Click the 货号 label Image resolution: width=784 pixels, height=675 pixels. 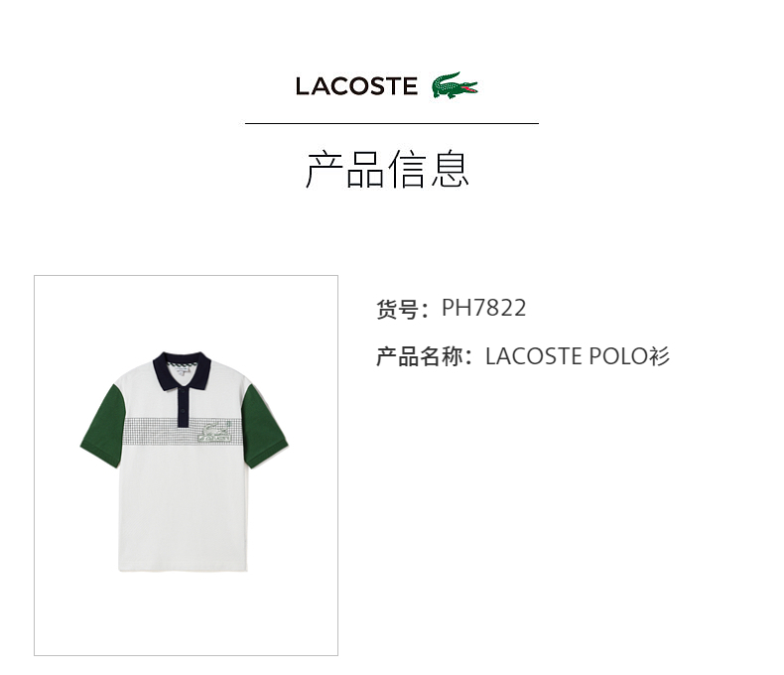point(398,309)
